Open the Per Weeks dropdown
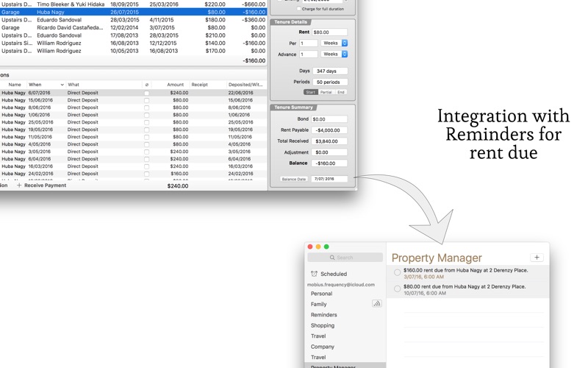The height and width of the screenshot is (368, 588). click(x=334, y=43)
